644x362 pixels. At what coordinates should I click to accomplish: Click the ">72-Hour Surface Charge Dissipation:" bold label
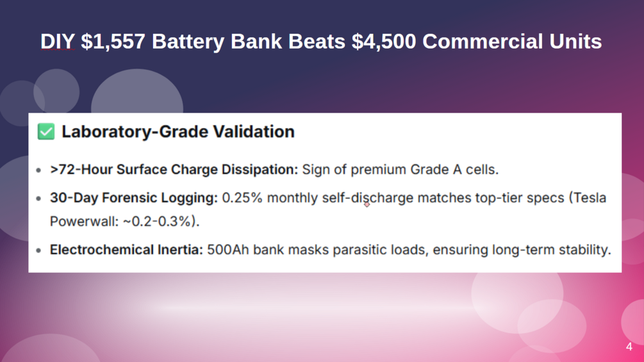click(x=174, y=170)
